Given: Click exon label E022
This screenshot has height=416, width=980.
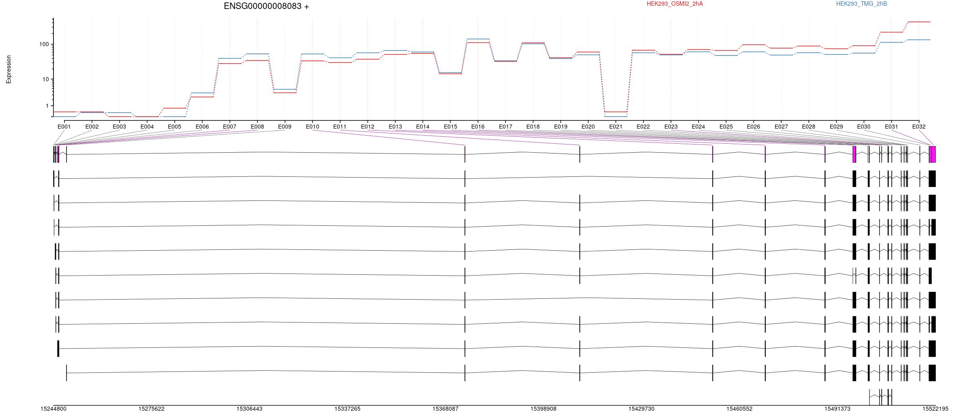Looking at the screenshot, I should click(643, 127).
